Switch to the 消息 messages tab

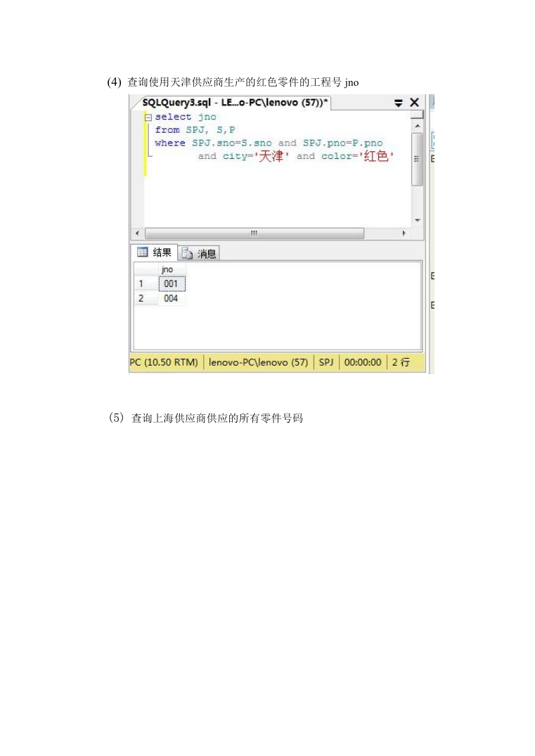[x=199, y=253]
